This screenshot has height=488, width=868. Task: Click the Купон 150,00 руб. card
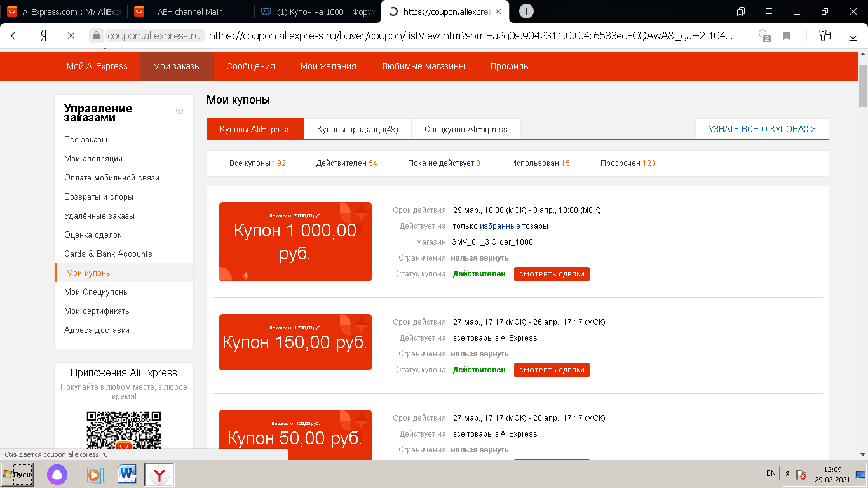(x=295, y=342)
